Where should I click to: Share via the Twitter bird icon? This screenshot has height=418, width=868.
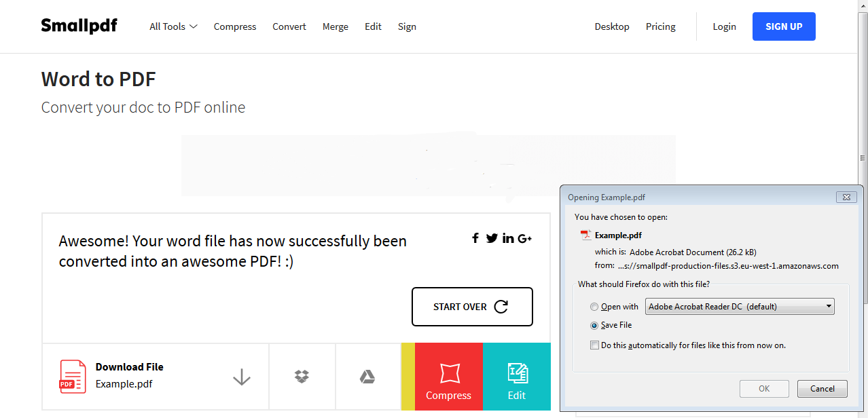(492, 238)
